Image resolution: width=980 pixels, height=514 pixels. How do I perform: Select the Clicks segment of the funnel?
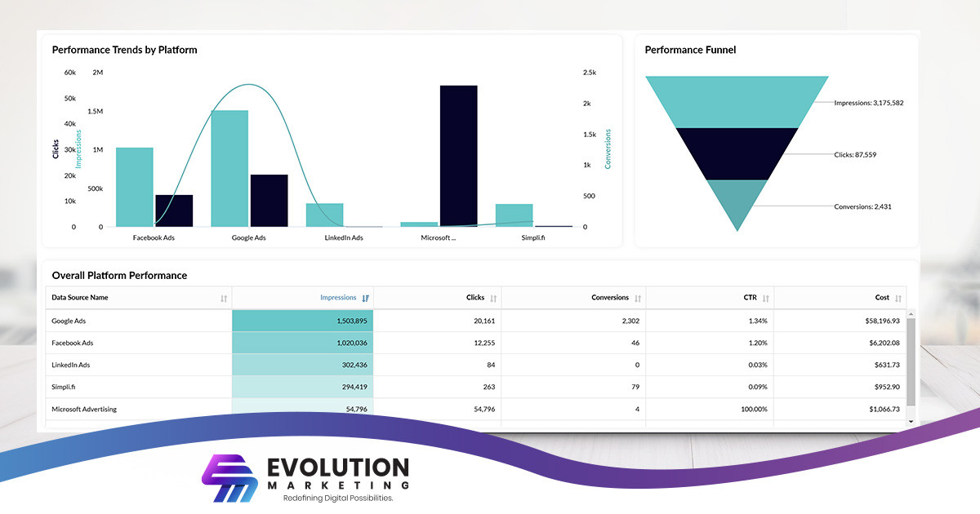point(737,151)
